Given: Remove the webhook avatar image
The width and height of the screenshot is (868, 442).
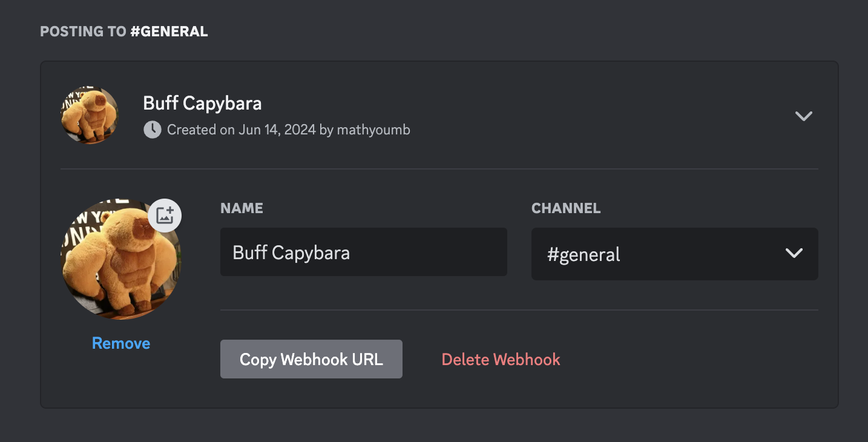Looking at the screenshot, I should pos(121,343).
